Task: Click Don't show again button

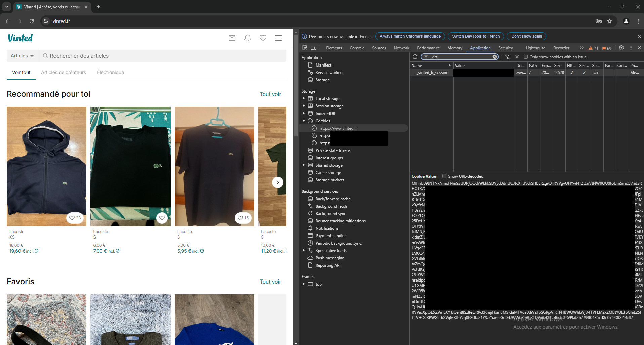Action: coord(526,36)
